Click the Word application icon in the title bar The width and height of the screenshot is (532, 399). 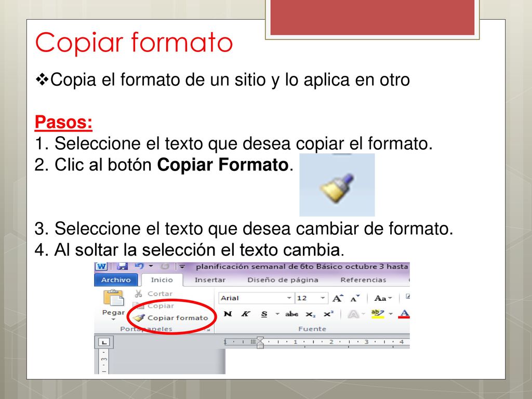click(x=101, y=267)
